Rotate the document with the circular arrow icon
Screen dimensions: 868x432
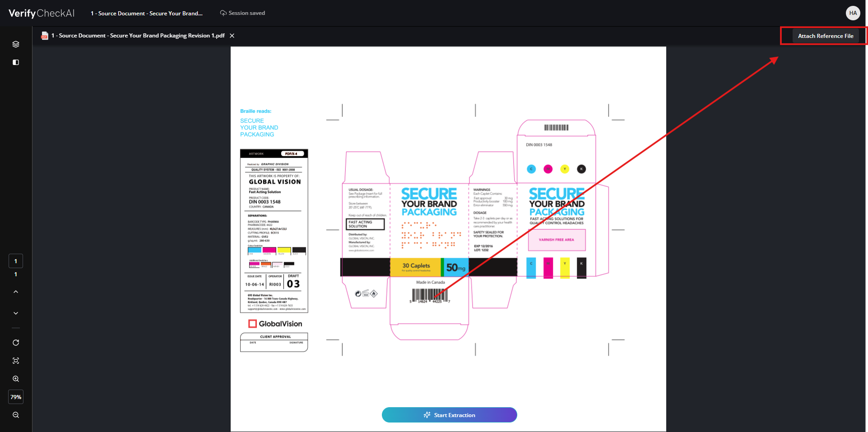click(x=16, y=343)
